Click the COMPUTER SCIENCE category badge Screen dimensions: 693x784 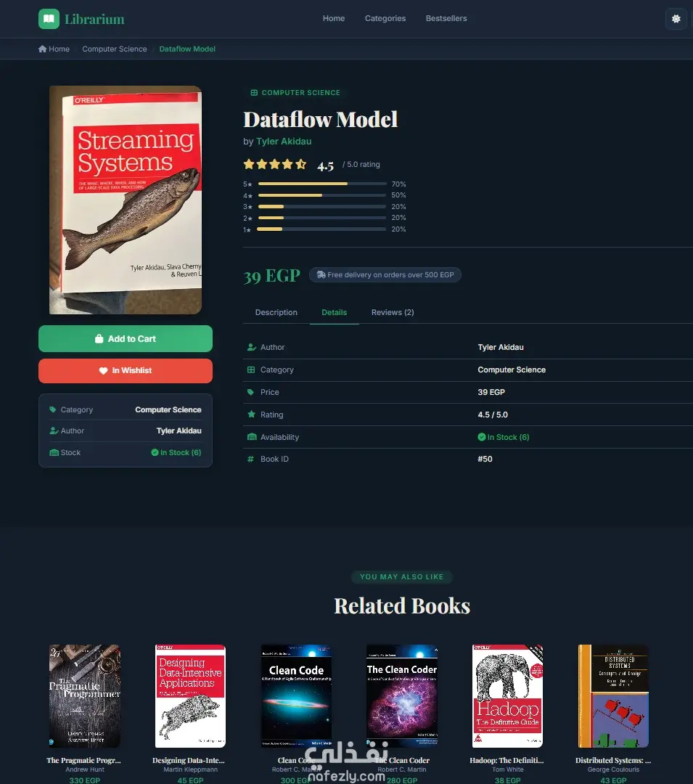295,93
